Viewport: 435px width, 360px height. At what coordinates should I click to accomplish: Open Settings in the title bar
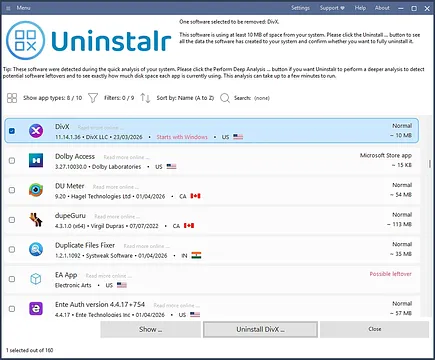tap(300, 8)
